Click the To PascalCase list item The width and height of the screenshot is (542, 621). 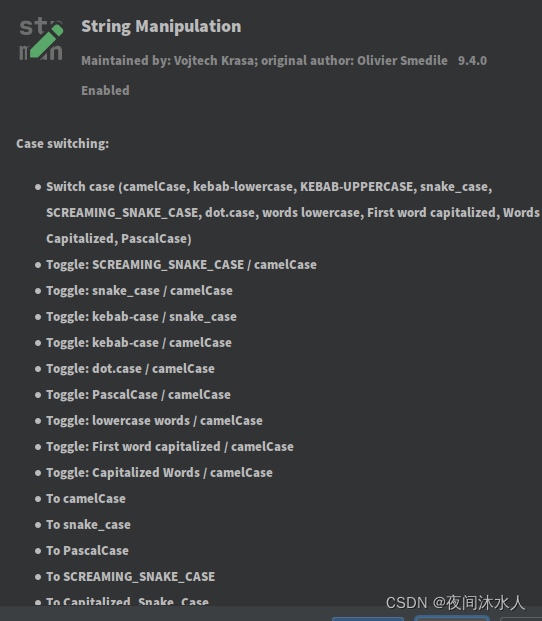click(87, 551)
